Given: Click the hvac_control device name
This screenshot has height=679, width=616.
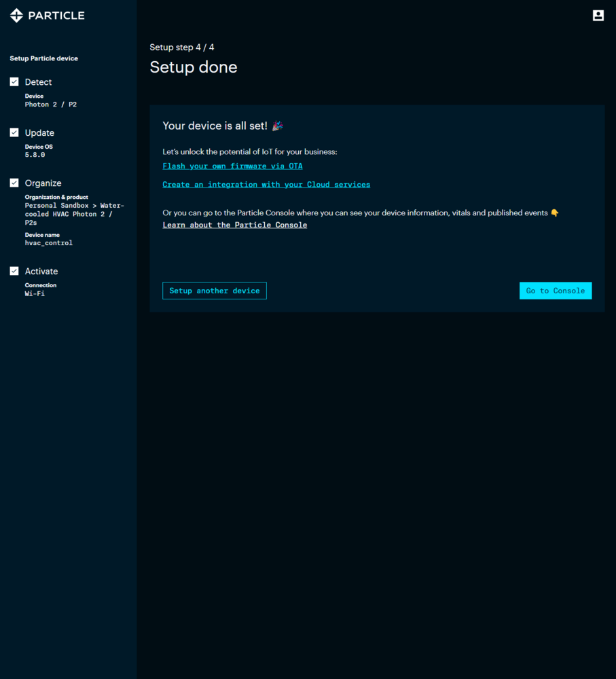Looking at the screenshot, I should point(48,243).
